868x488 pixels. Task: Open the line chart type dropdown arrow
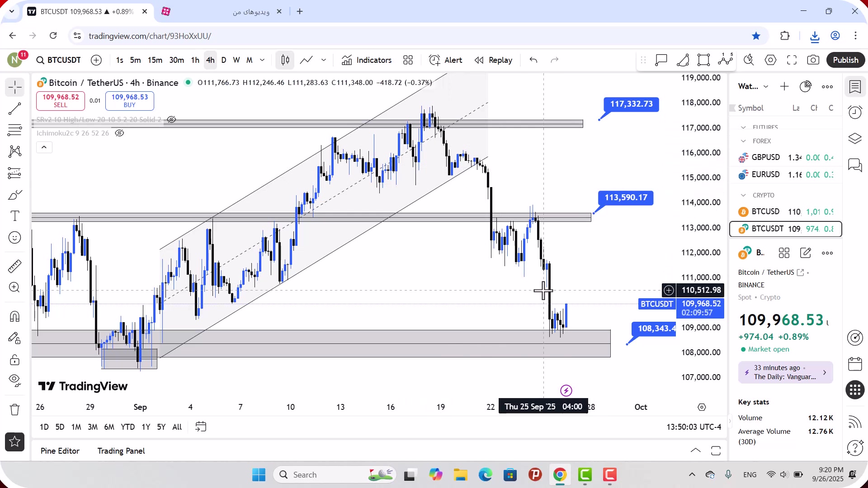point(324,60)
